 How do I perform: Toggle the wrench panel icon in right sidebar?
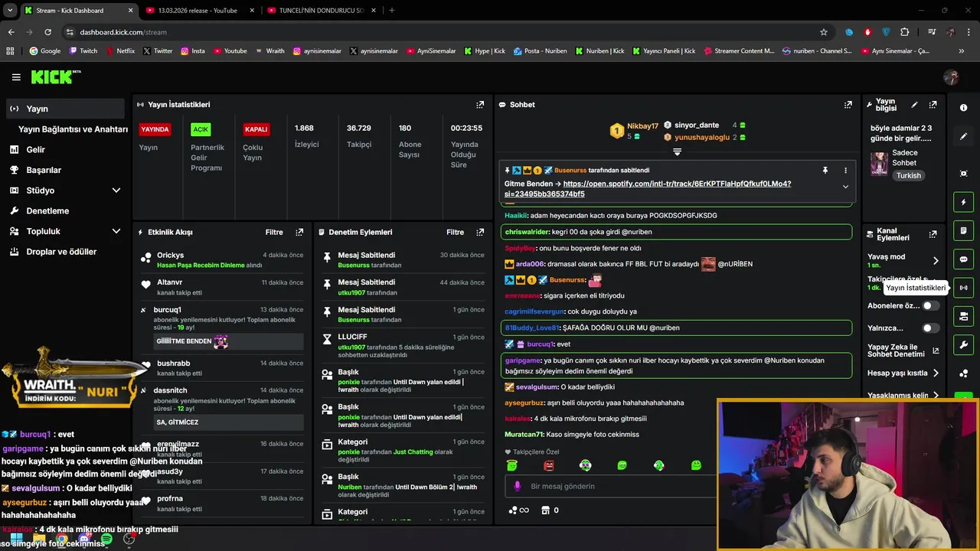(x=963, y=344)
